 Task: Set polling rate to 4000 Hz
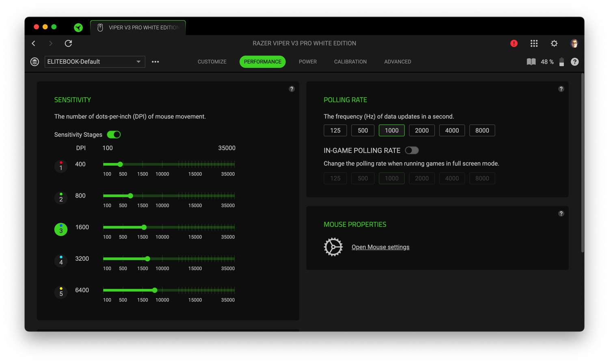pyautogui.click(x=452, y=130)
